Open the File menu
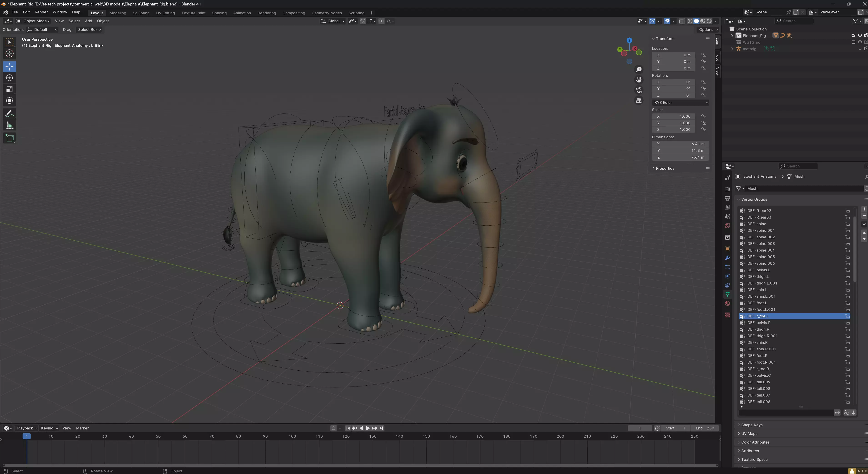The width and height of the screenshot is (868, 474). click(x=15, y=12)
